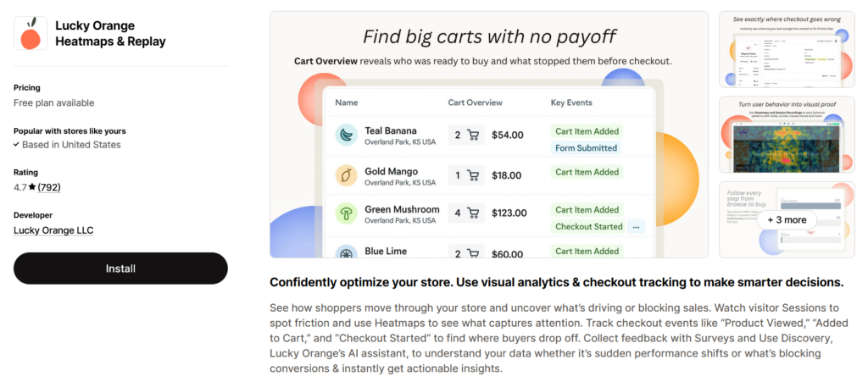Viewport: 868px width, 382px height.
Task: Open the 792 reviews link
Action: [x=49, y=187]
